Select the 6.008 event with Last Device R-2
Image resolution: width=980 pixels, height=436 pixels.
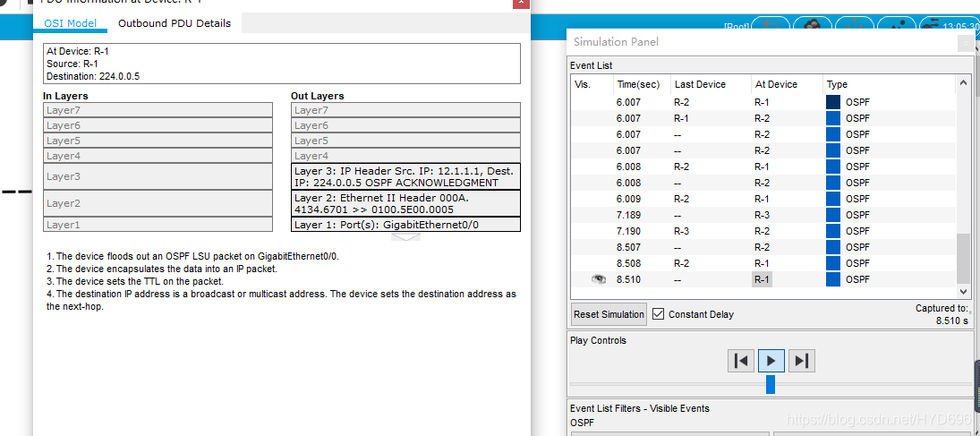763,167
